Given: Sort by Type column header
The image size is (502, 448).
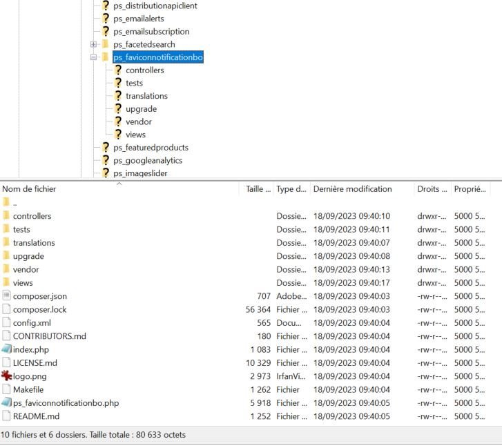Looking at the screenshot, I should coord(291,189).
